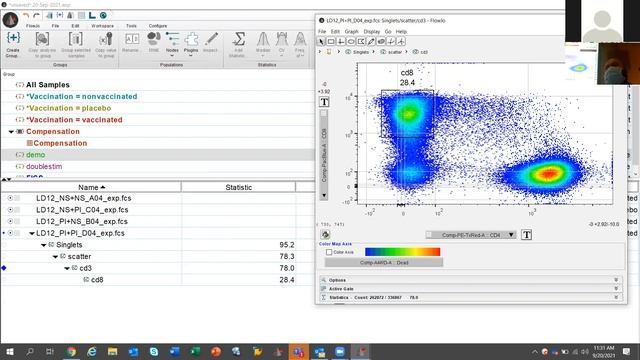Image resolution: width=640 pixels, height=360 pixels.
Task: Open the Plugins puzzle-piece menu
Action: point(191,44)
